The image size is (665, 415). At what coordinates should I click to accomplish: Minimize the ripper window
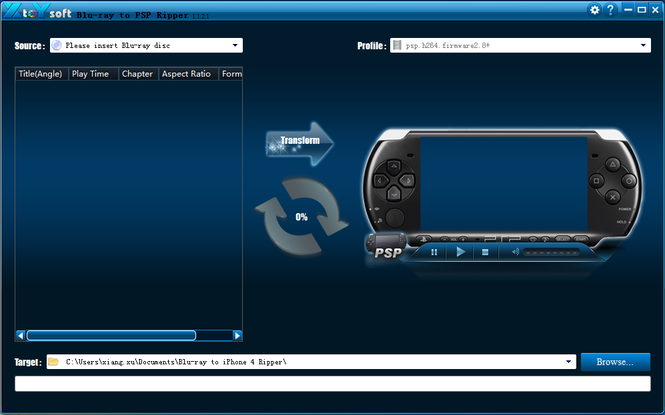click(628, 10)
